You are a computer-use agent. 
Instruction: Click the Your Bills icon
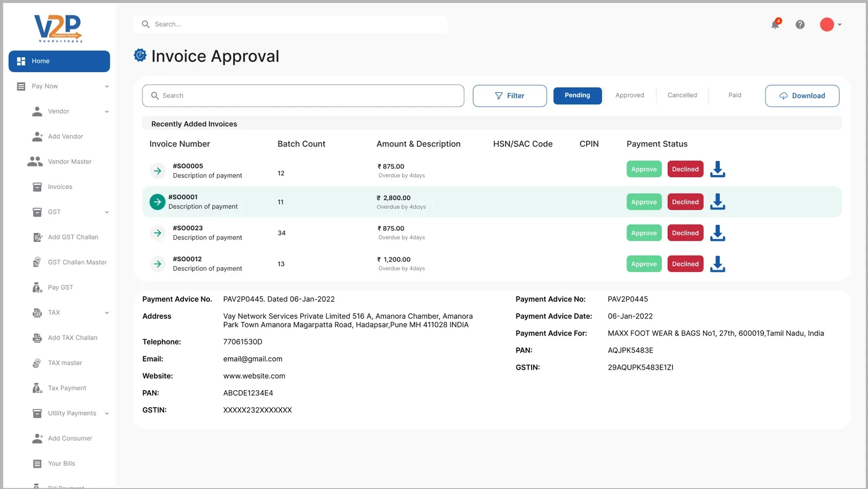coord(37,463)
